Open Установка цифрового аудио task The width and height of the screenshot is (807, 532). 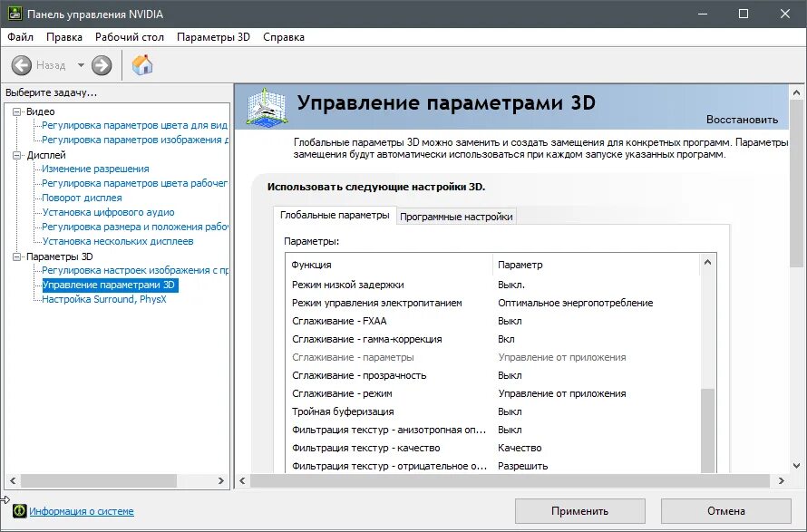(x=108, y=212)
